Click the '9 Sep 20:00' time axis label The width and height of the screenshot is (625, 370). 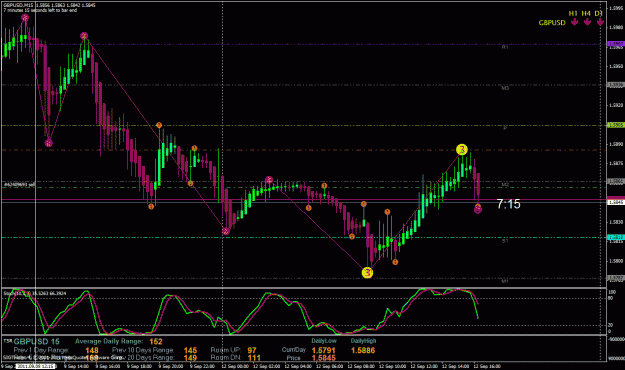(171, 366)
